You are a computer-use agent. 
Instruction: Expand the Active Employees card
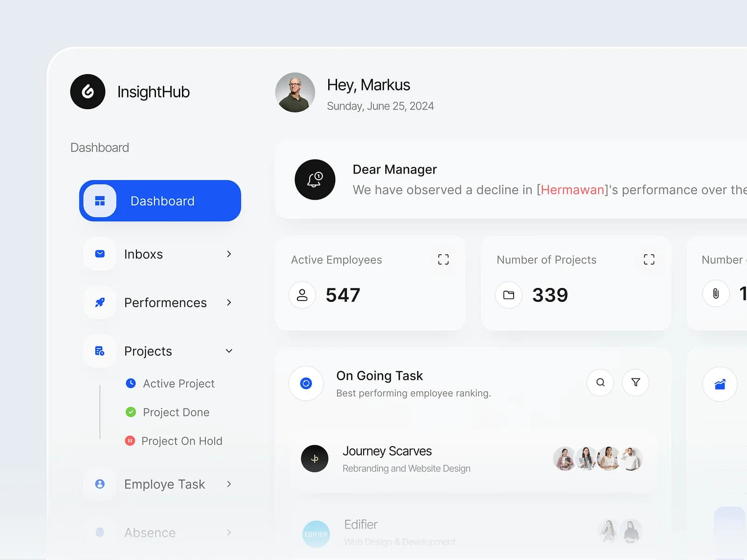[444, 259]
